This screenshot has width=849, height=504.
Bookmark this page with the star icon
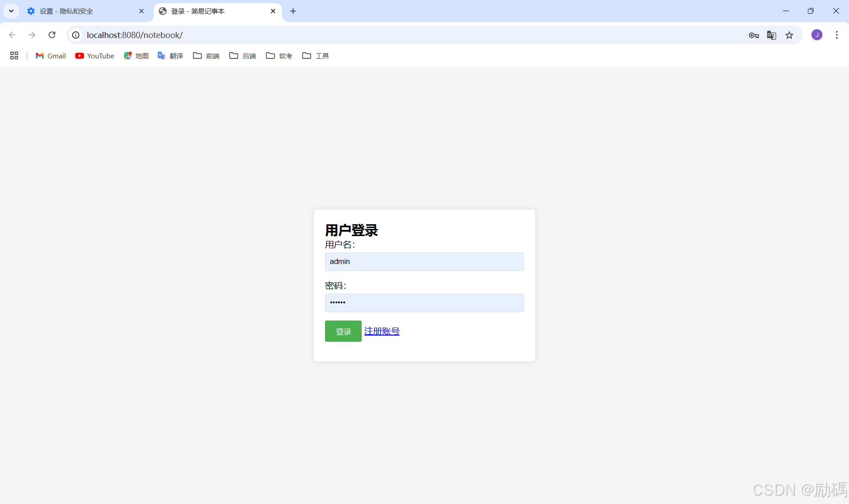(x=790, y=35)
